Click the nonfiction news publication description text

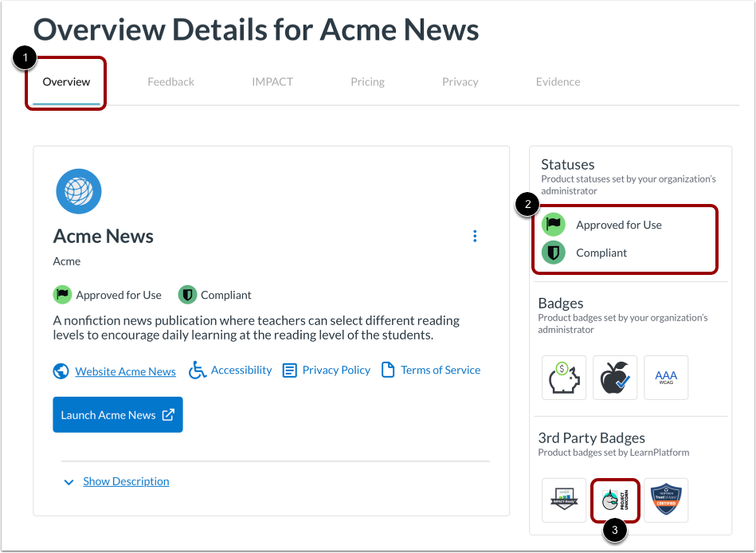[256, 327]
